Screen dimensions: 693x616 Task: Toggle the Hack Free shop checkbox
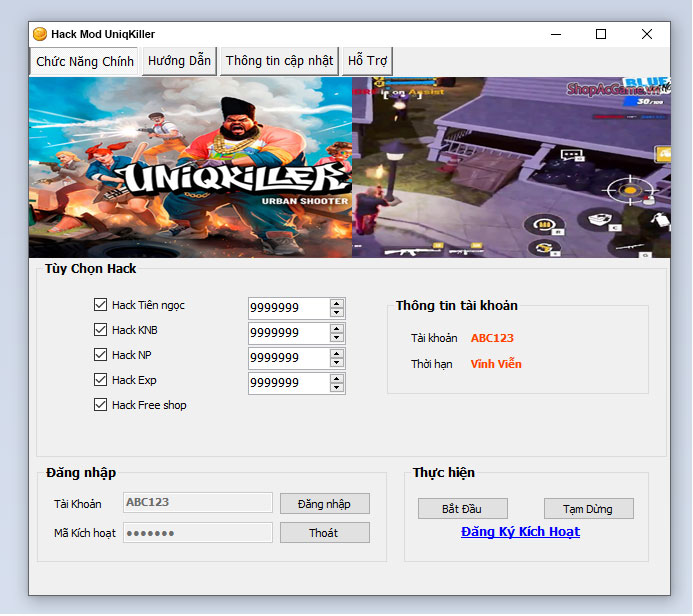[x=100, y=405]
